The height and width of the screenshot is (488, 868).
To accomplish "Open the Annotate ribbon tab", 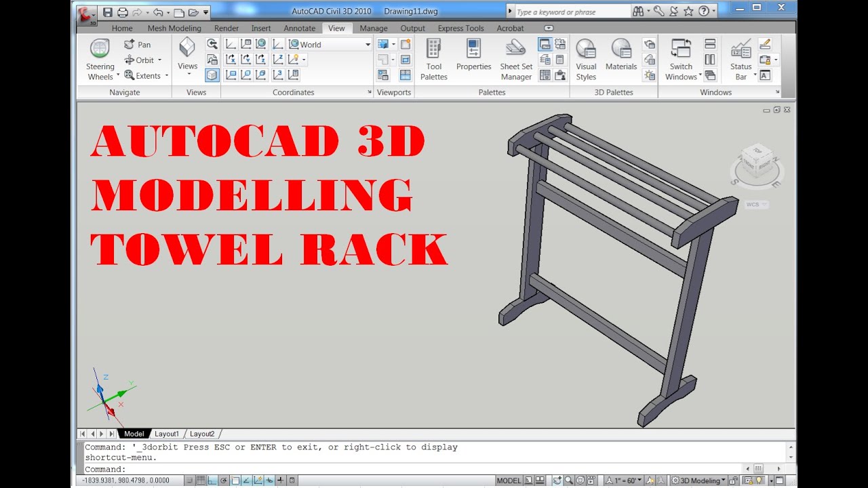I will tap(300, 28).
